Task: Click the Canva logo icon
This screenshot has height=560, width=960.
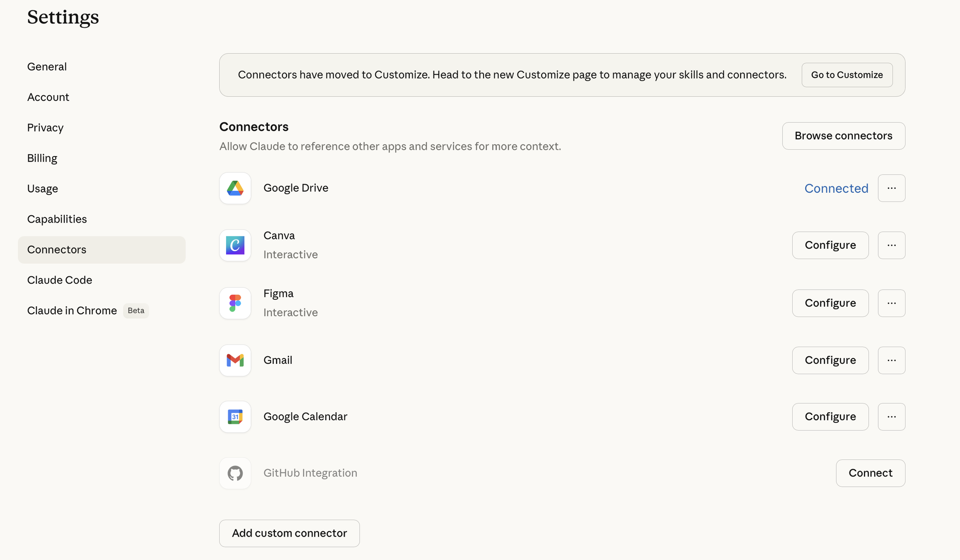Action: point(235,245)
